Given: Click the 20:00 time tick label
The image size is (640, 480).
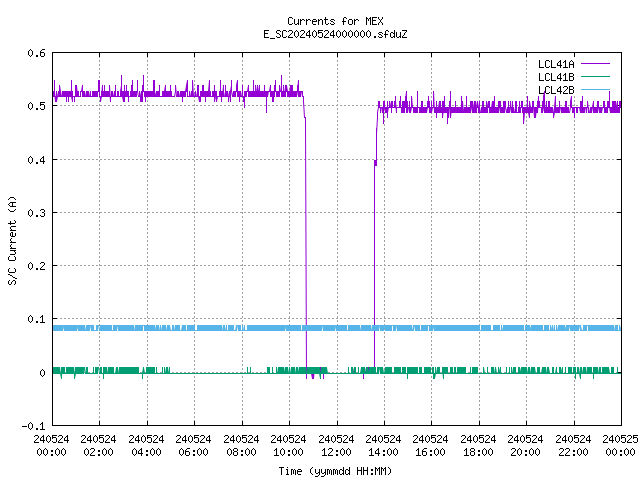Looking at the screenshot, I should click(x=525, y=452).
